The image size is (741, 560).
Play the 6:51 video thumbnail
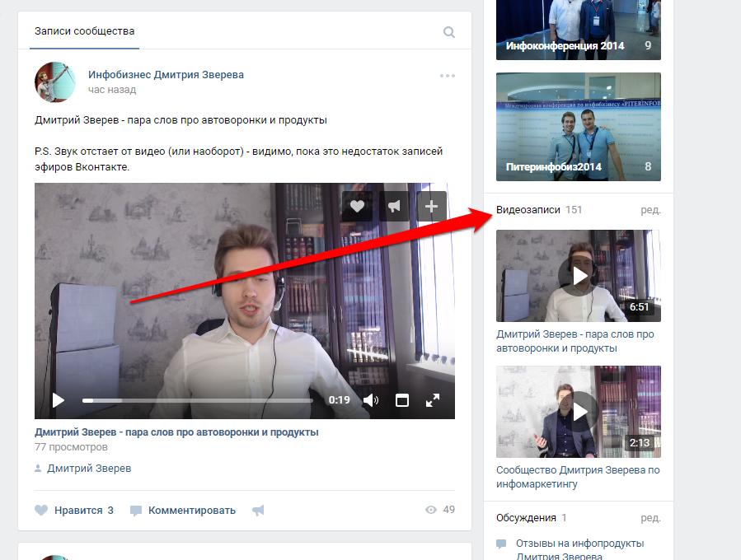click(579, 276)
